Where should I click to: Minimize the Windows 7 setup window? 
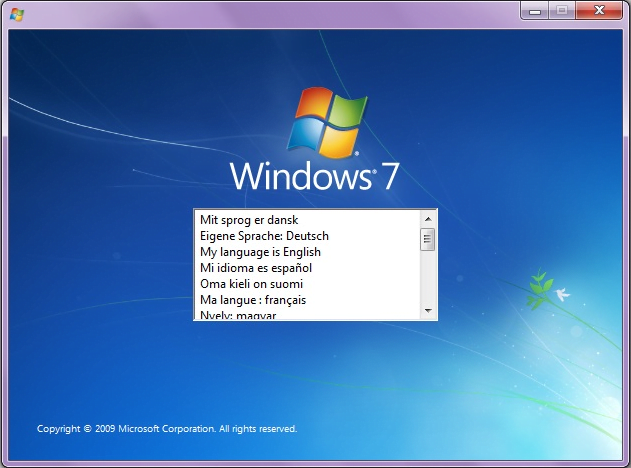535,11
